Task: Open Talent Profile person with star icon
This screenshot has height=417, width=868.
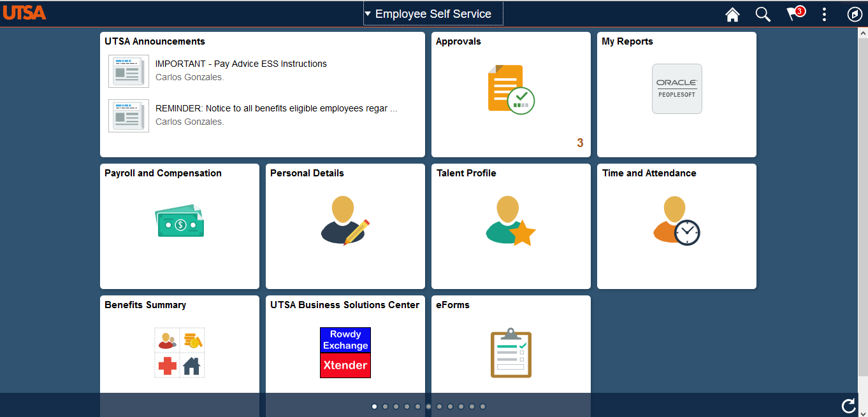Action: tap(510, 220)
